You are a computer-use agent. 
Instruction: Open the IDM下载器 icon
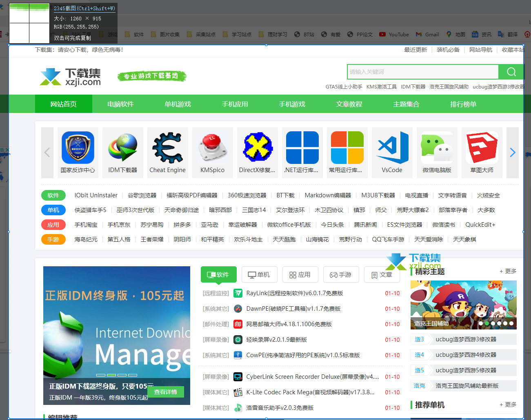[123, 148]
